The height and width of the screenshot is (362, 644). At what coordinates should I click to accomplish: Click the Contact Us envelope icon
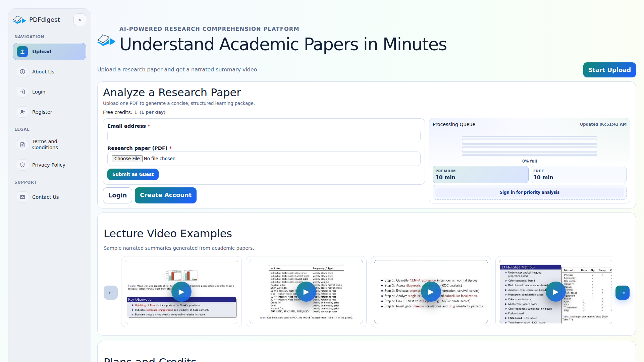[22, 197]
